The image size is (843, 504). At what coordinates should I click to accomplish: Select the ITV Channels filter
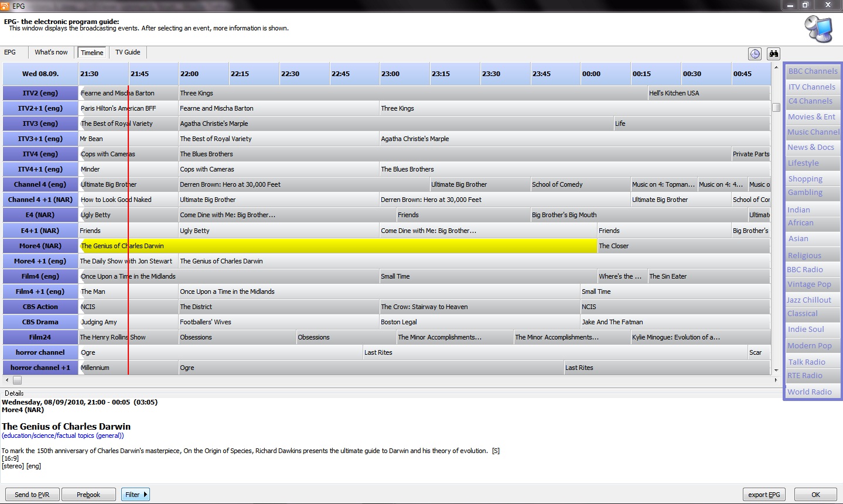tap(813, 87)
